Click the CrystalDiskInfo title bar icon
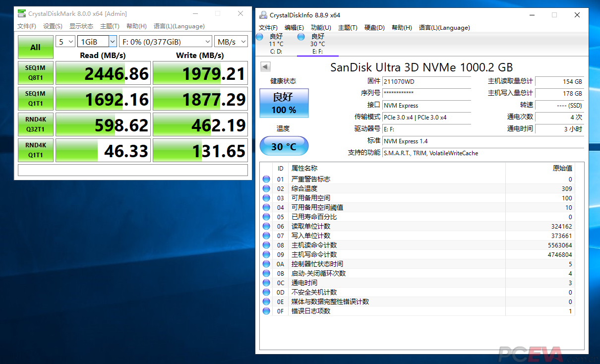This screenshot has height=364, width=600. tap(262, 15)
